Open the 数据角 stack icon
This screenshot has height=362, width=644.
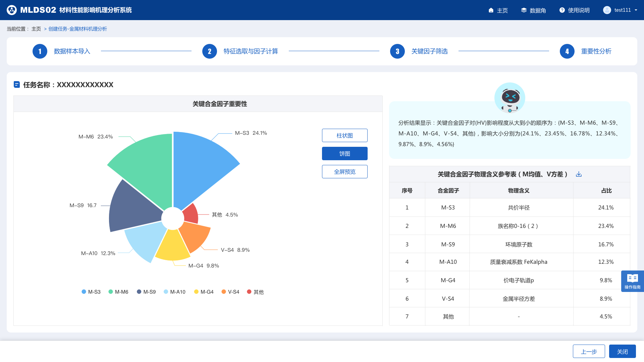pos(524,10)
